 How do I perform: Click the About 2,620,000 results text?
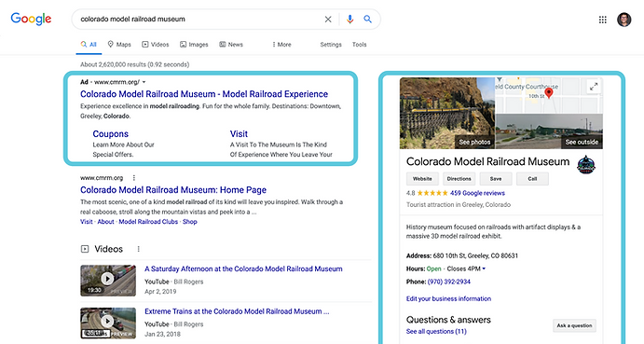pyautogui.click(x=135, y=64)
